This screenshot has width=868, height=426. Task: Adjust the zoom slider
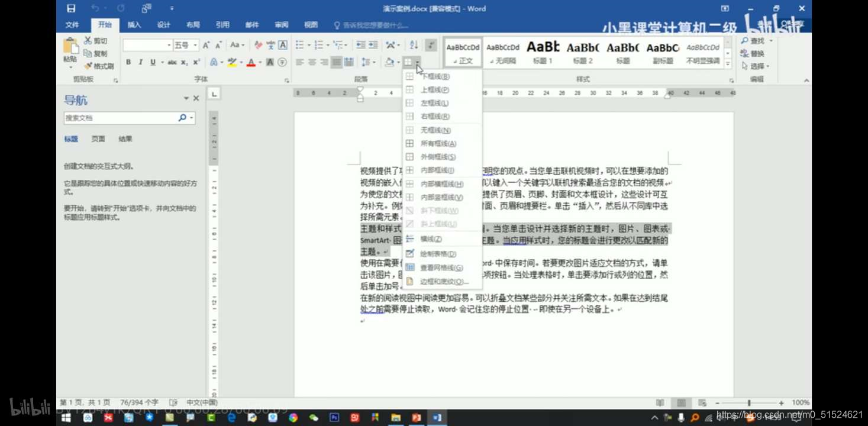748,403
